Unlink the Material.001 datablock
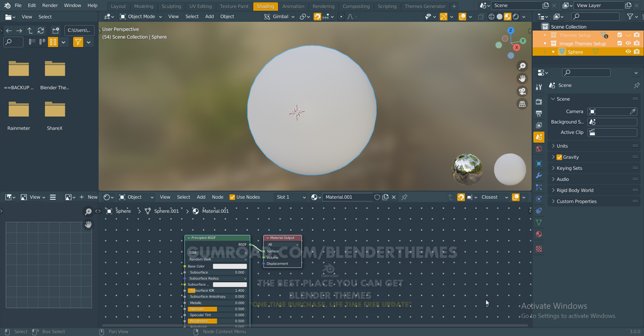 click(393, 197)
